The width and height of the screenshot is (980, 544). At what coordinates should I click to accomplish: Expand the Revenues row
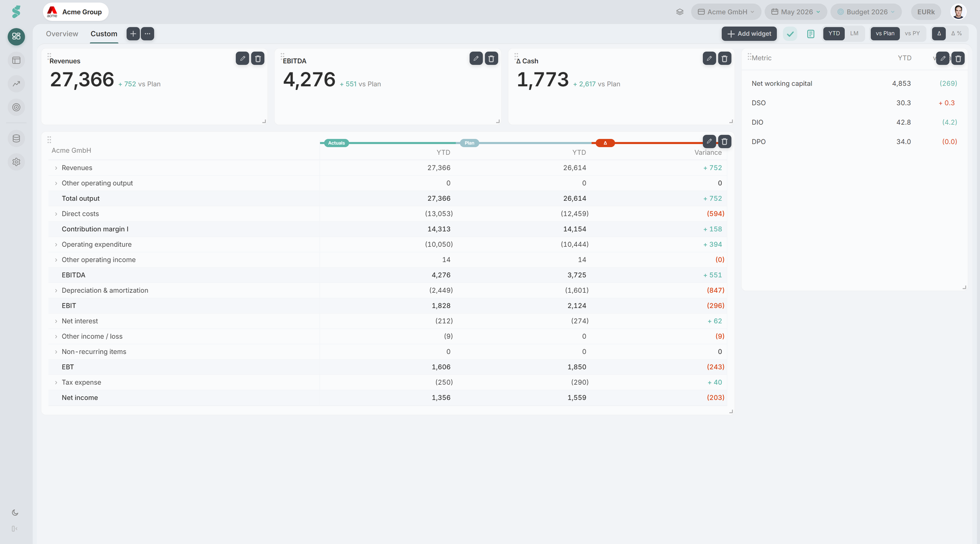[x=56, y=168]
